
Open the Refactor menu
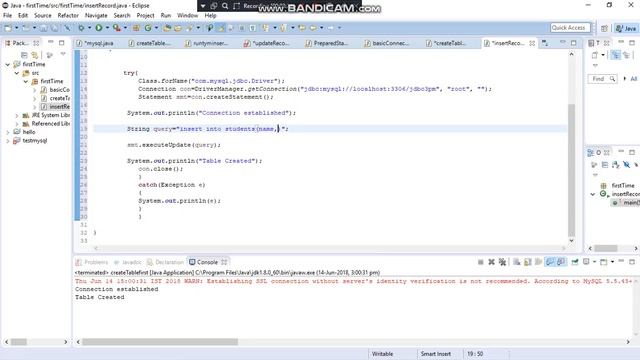(x=68, y=16)
